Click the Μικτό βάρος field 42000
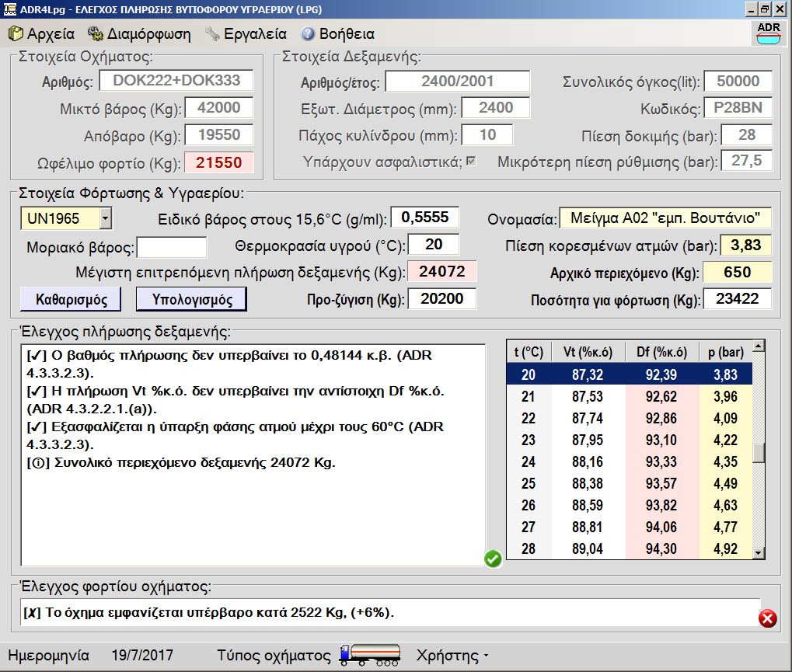The height and width of the screenshot is (672, 792). pyautogui.click(x=218, y=107)
